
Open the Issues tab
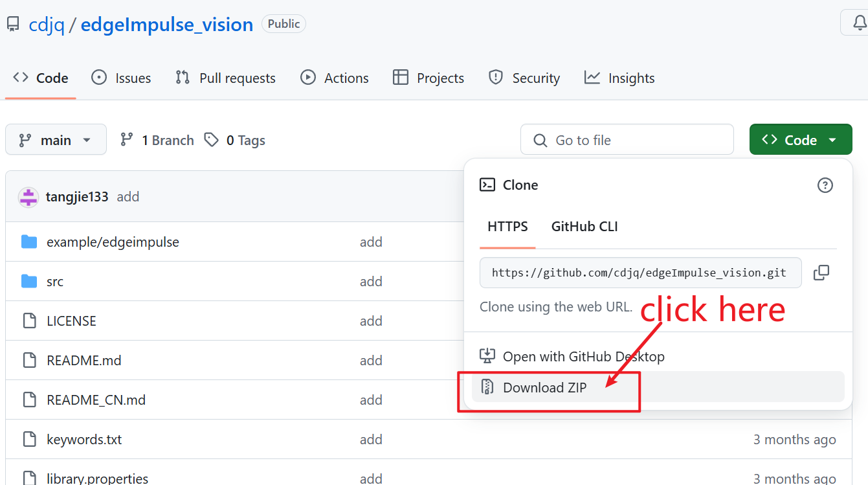tap(121, 78)
